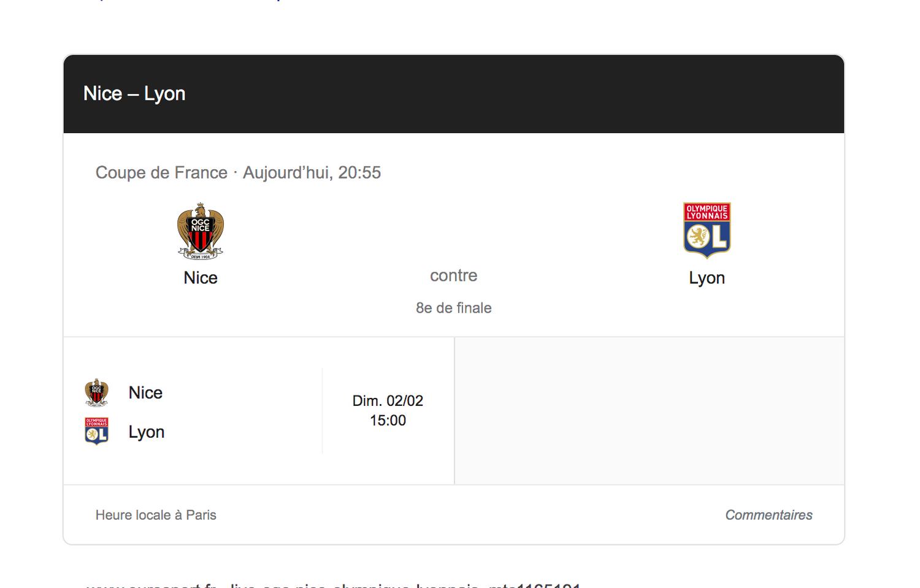This screenshot has height=588, width=920.
Task: Click the empty grey panel beside fixture
Action: [x=650, y=411]
